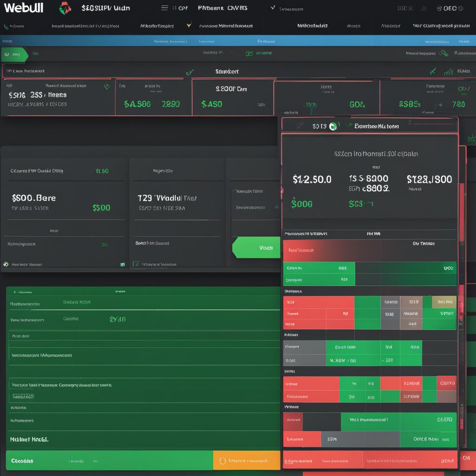Click the green circular icon at bottom-left of card
Image resolution: width=476 pixels, height=476 pixels.
tap(6, 264)
